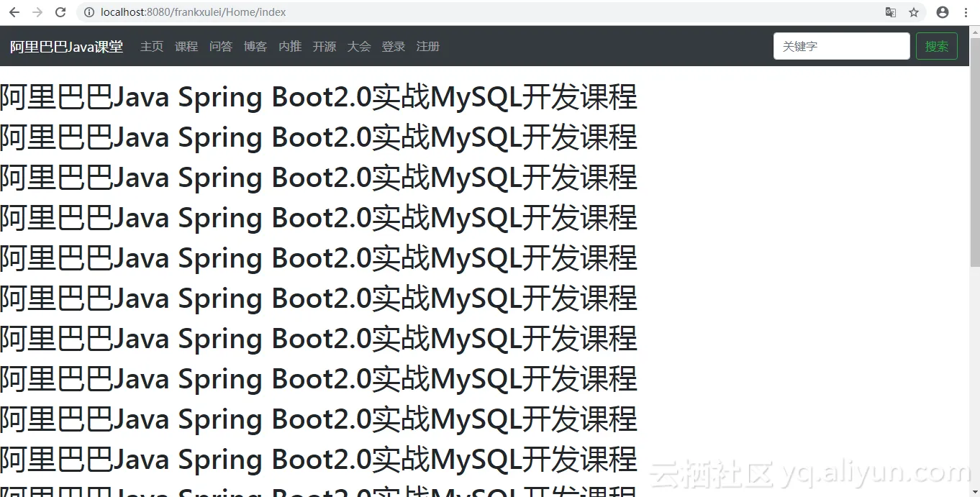Bookmark this page with star icon
This screenshot has height=497, width=980.
point(914,12)
